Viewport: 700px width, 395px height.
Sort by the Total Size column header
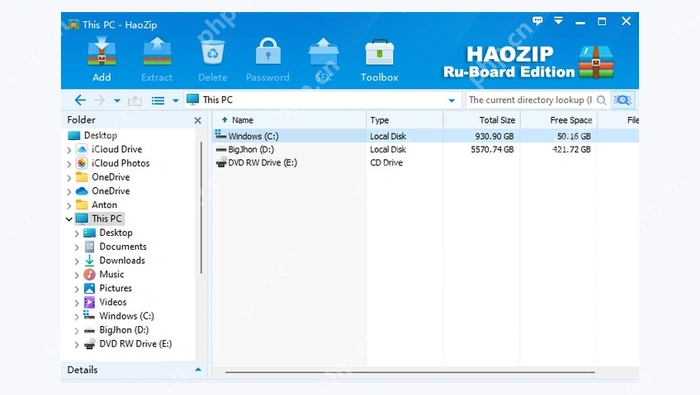(x=482, y=120)
